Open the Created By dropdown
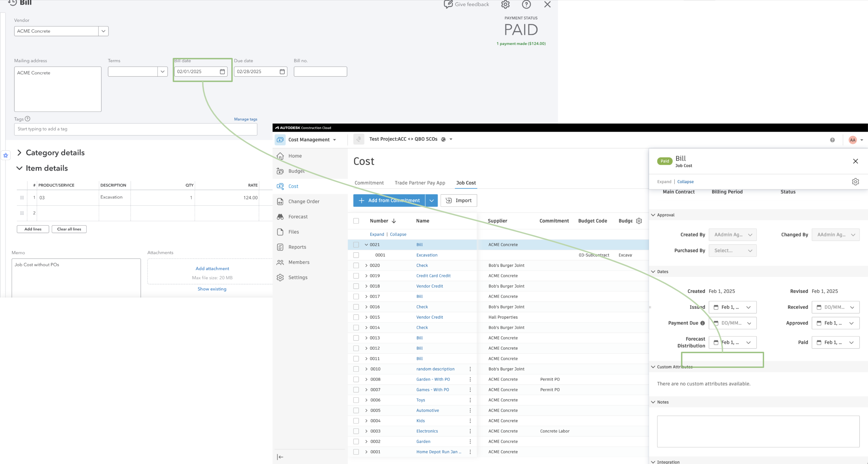The image size is (868, 464). point(733,235)
